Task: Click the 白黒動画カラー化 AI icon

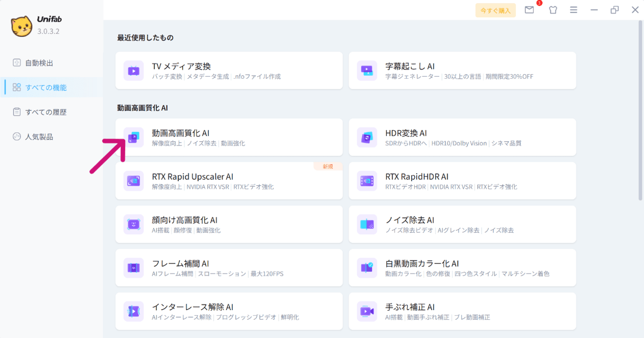Action: pyautogui.click(x=367, y=268)
